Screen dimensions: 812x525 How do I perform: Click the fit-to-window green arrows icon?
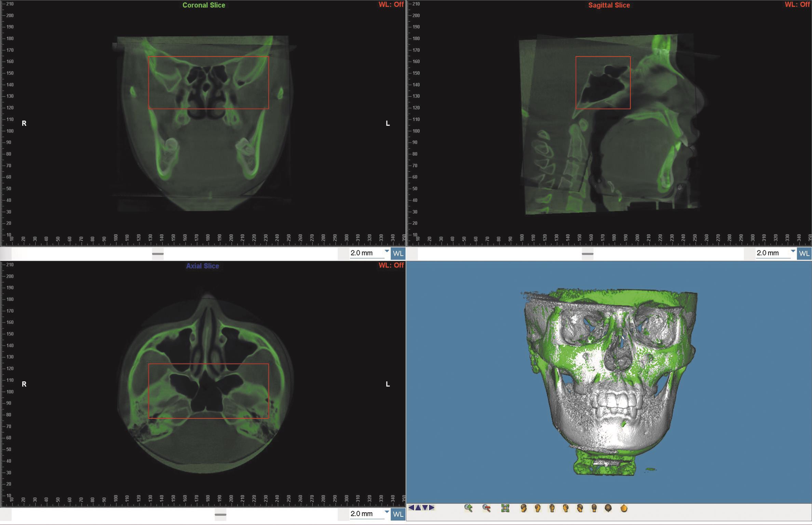(505, 508)
